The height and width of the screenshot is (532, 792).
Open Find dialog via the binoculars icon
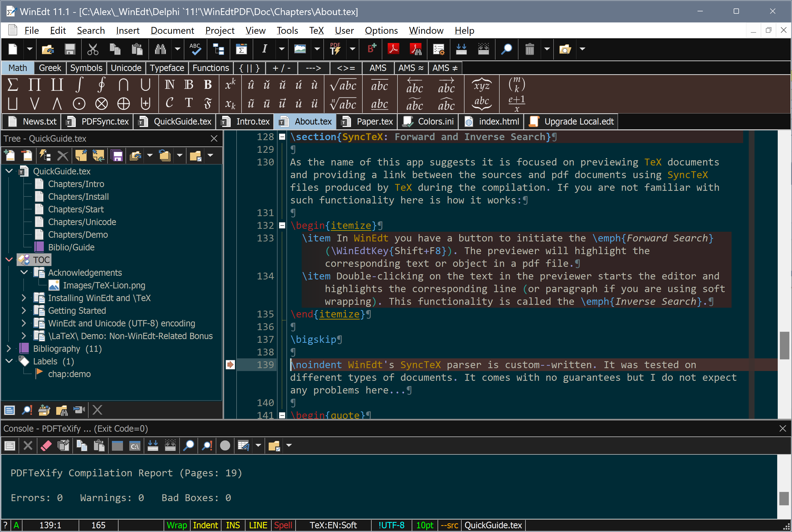[160, 49]
